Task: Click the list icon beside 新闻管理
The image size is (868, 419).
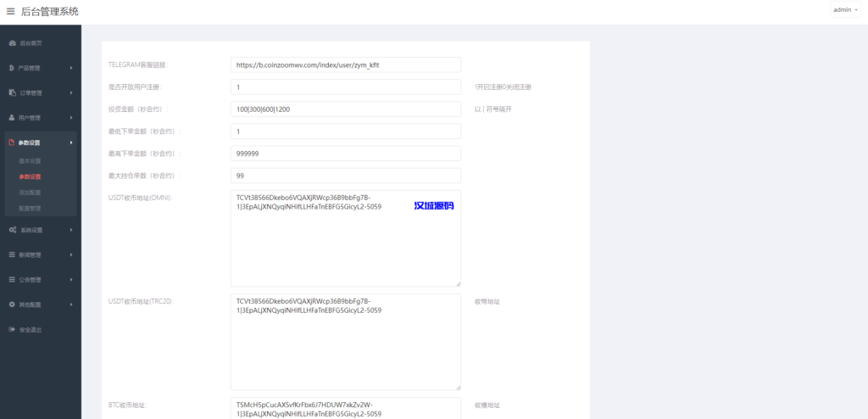Action: pos(12,254)
